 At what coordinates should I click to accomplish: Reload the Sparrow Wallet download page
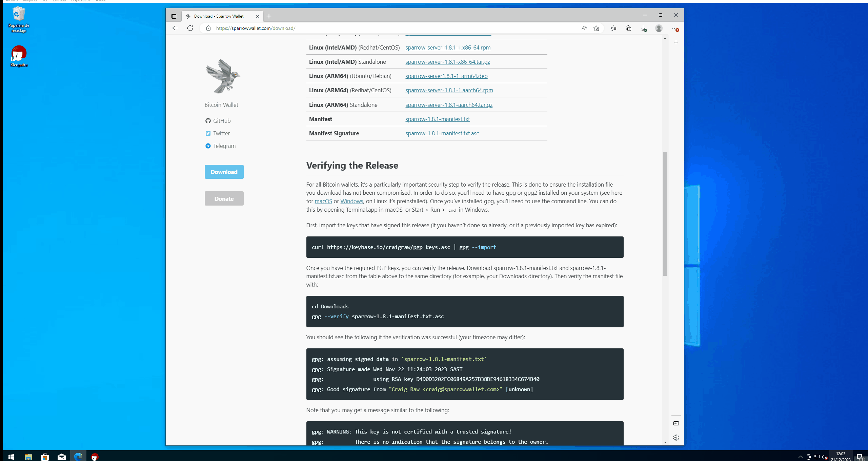click(190, 28)
